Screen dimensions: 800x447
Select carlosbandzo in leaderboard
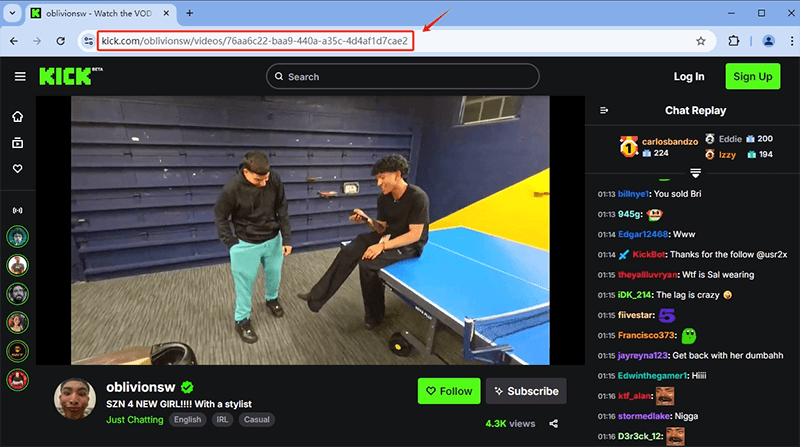(x=669, y=141)
